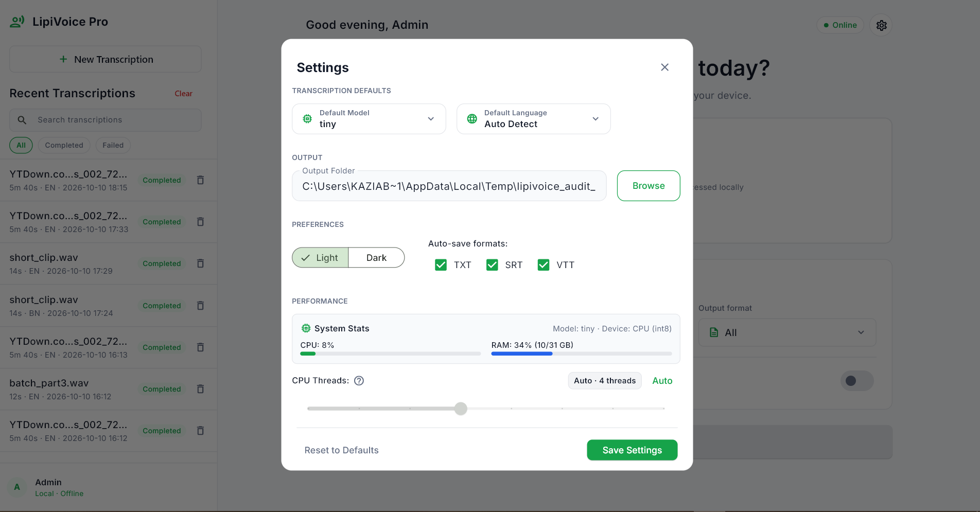Click Reset to Defaults
The image size is (980, 512).
(x=342, y=450)
